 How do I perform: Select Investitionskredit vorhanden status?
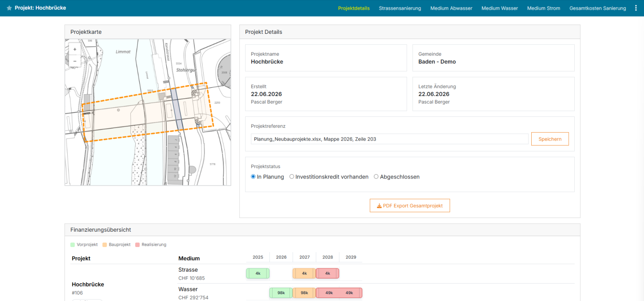pyautogui.click(x=292, y=176)
